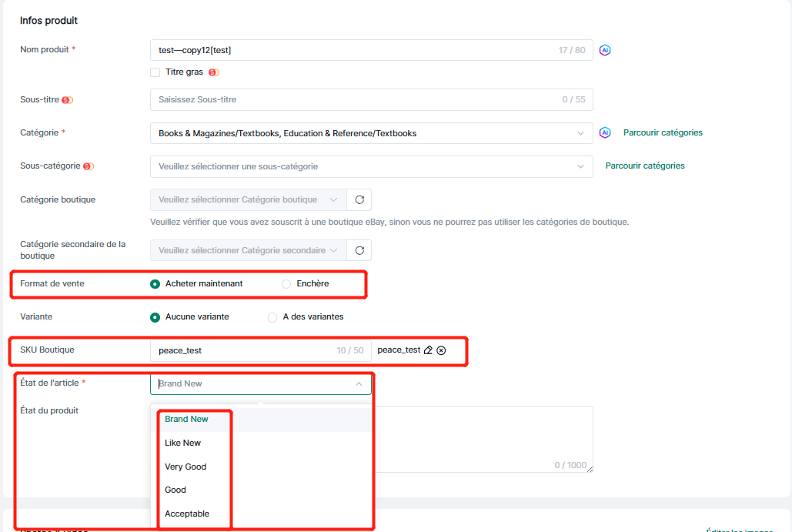
Task: Click Parcourir catégories link beside Catégorie
Action: (x=663, y=132)
